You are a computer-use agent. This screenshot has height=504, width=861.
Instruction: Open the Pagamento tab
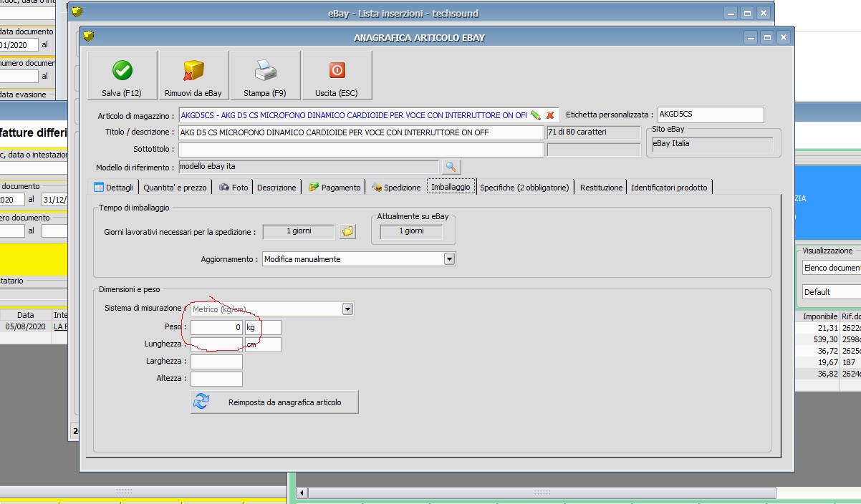tap(334, 187)
